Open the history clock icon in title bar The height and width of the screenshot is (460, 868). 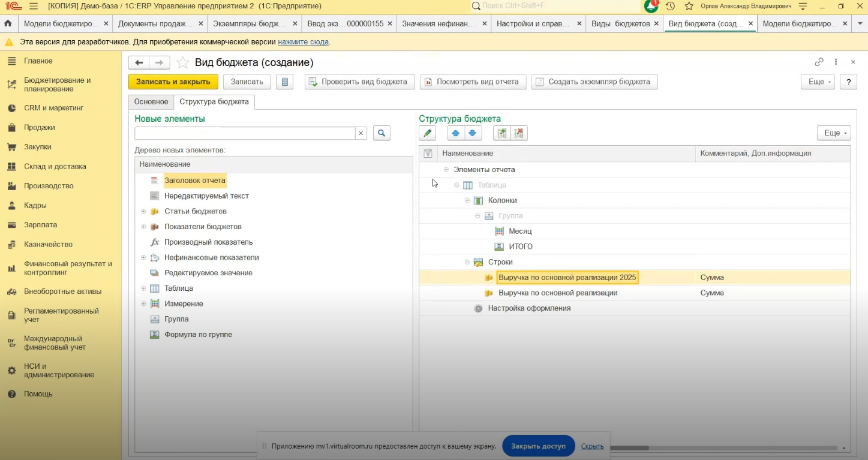pos(670,6)
